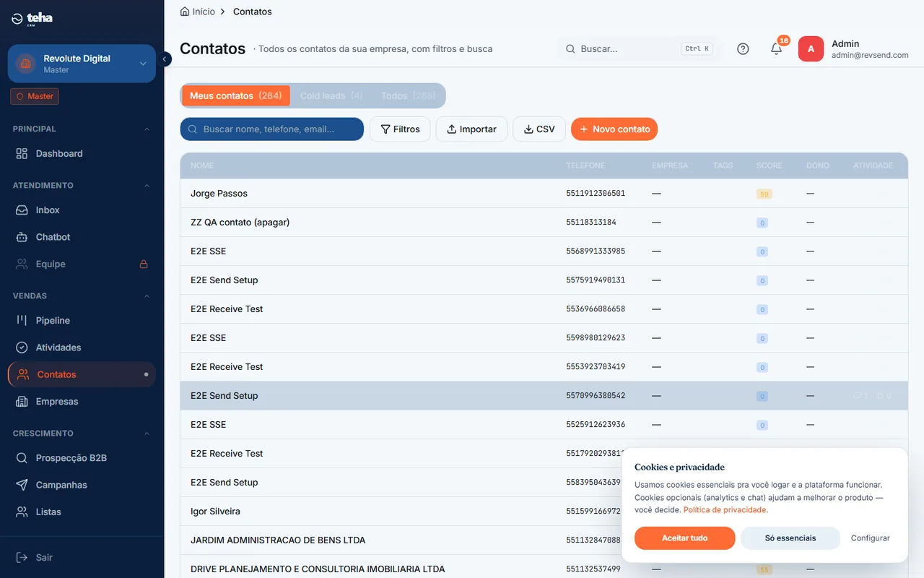Click the TELEFONE column header
Image resolution: width=924 pixels, height=578 pixels.
pyautogui.click(x=585, y=165)
